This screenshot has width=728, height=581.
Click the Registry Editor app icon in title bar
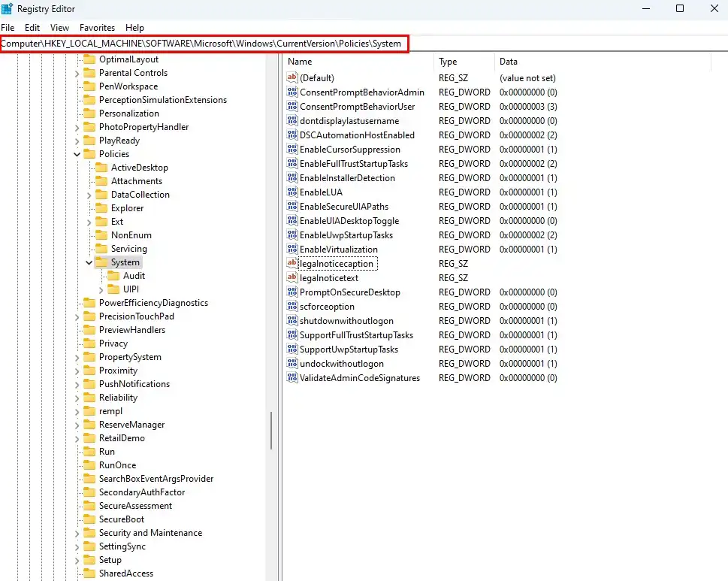tap(7, 9)
